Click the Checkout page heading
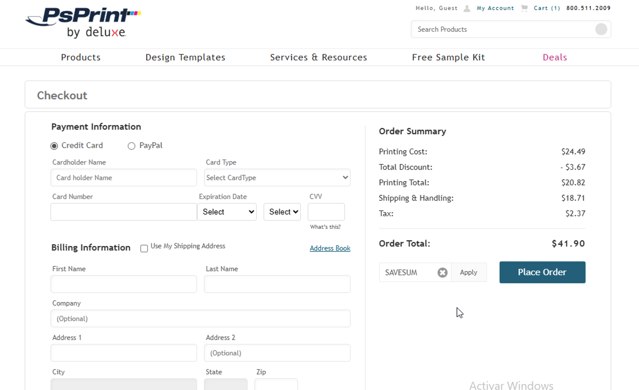Viewport: 639px width, 390px height. coord(62,95)
